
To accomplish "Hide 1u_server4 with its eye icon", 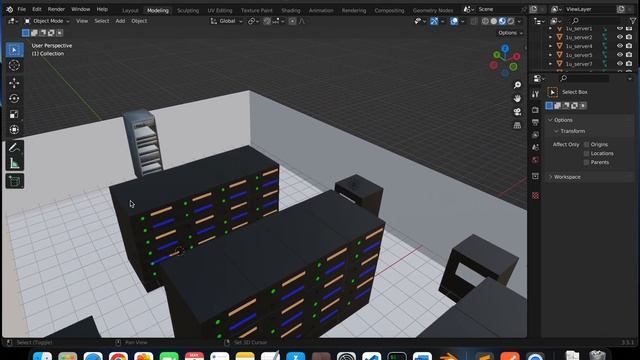I will 620,46.
